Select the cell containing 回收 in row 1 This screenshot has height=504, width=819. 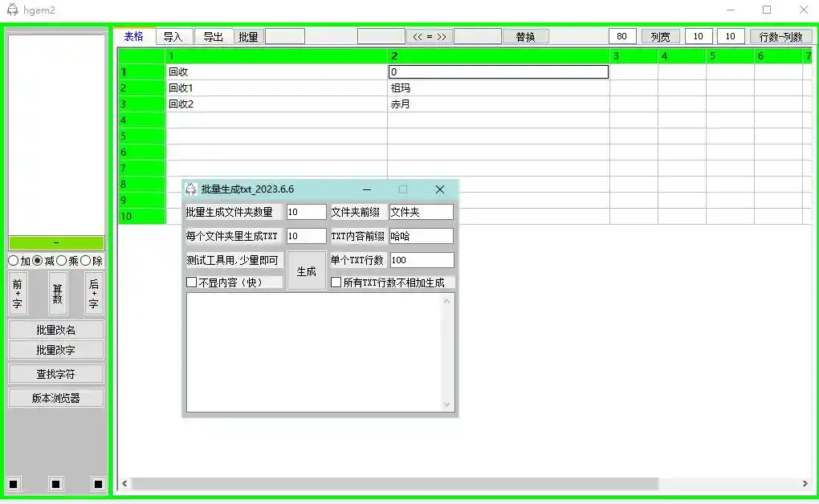[x=277, y=71]
